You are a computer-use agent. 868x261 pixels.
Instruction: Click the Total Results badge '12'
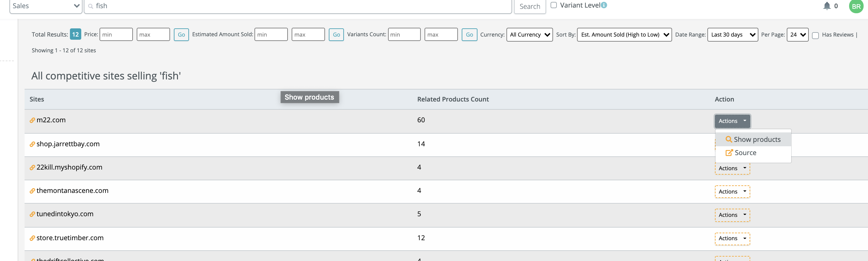[x=76, y=34]
